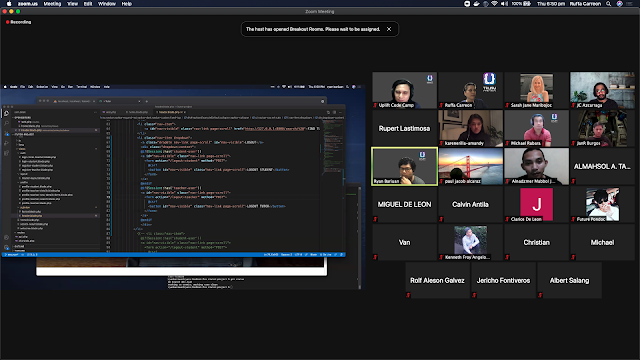Select Rupert Lastimosa's participant tile

(404, 128)
